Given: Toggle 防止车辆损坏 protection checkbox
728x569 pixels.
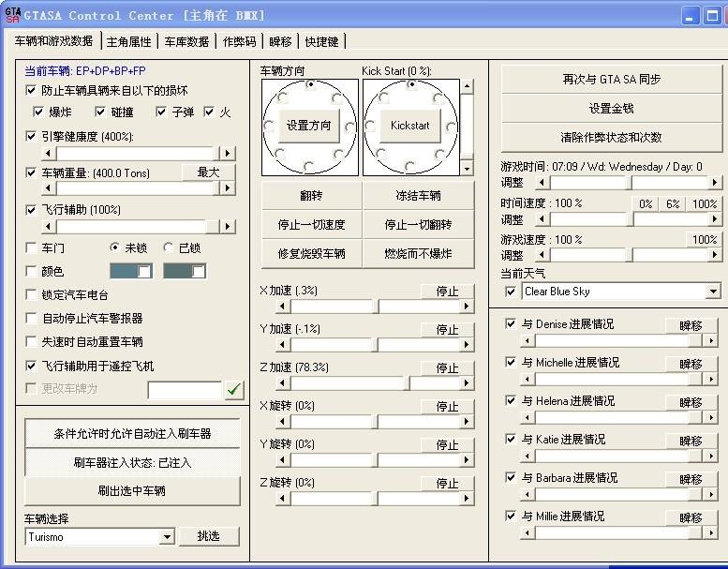Looking at the screenshot, I should tap(31, 90).
